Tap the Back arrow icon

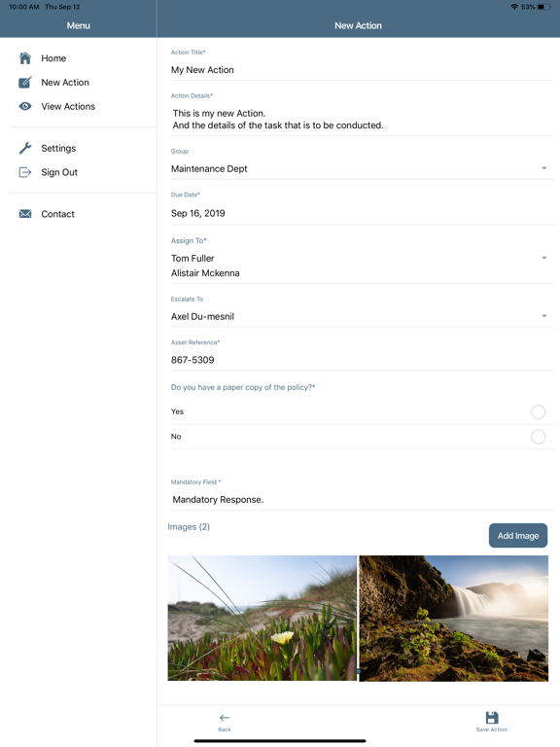(225, 718)
